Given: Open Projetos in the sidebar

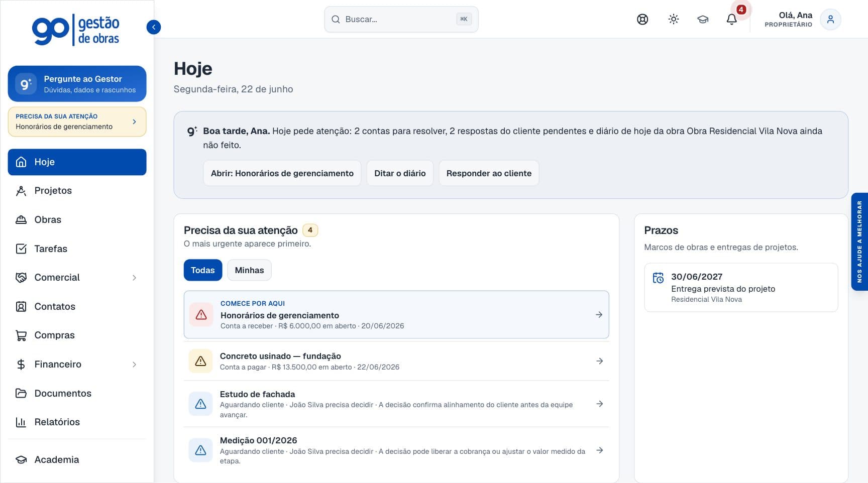Looking at the screenshot, I should (x=77, y=191).
